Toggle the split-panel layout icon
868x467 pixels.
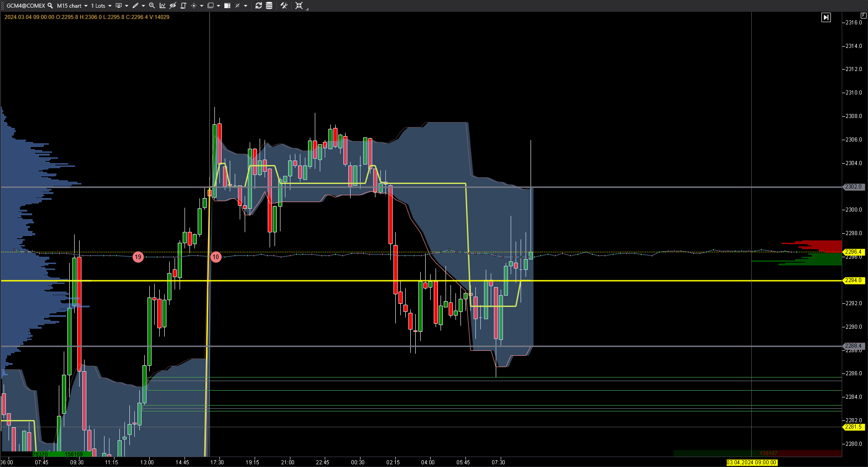(x=228, y=6)
